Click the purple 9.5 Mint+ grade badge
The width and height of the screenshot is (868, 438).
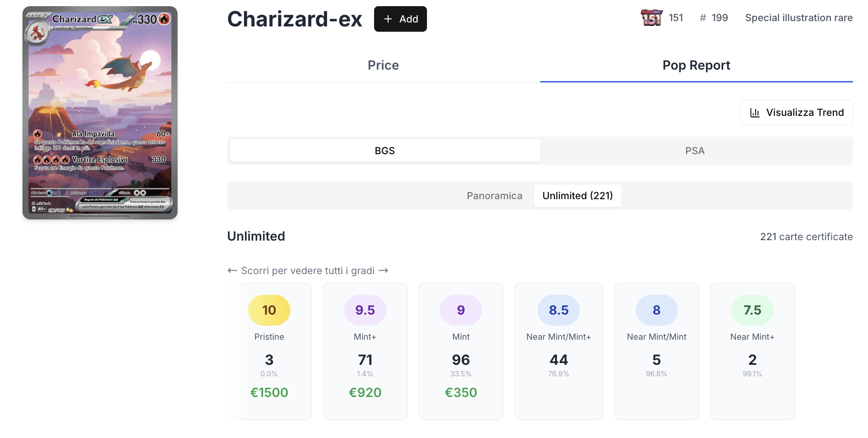[365, 310]
